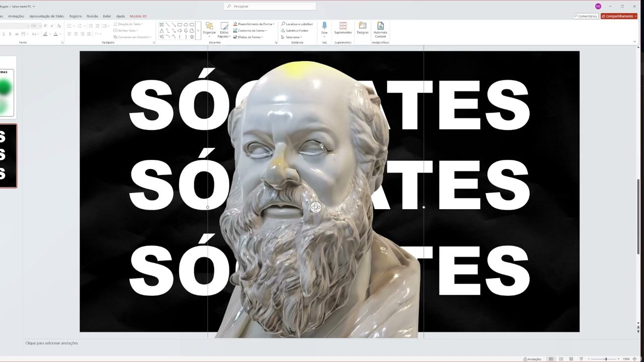
Task: Start slideshow from status bar icon
Action: pyautogui.click(x=581, y=359)
